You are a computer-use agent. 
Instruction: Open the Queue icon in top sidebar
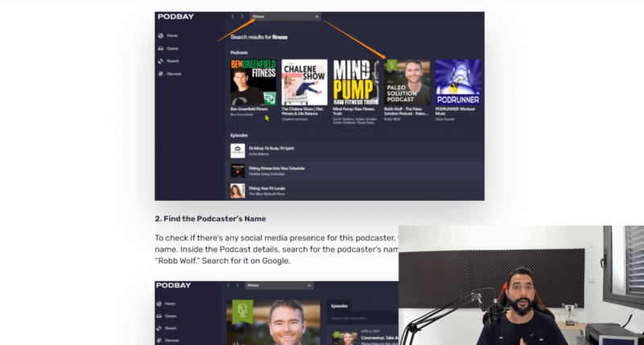160,48
